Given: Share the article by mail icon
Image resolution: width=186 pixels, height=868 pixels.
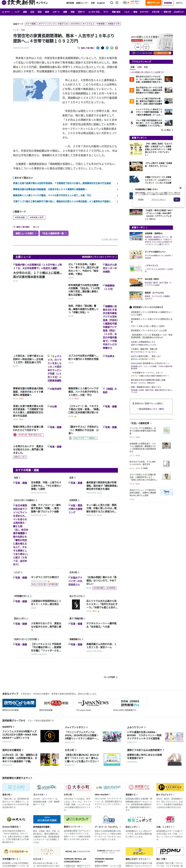Looking at the screenshot, I should [116, 48].
